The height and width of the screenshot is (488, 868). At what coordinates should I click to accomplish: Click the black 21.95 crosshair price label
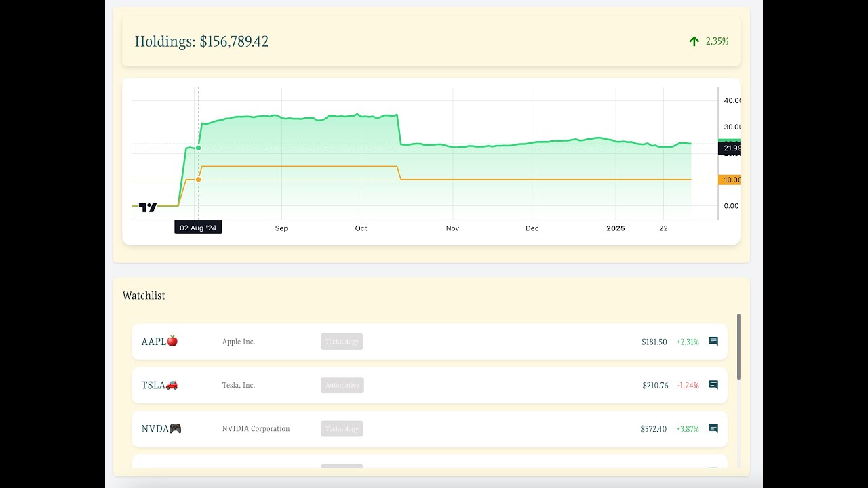coord(729,148)
